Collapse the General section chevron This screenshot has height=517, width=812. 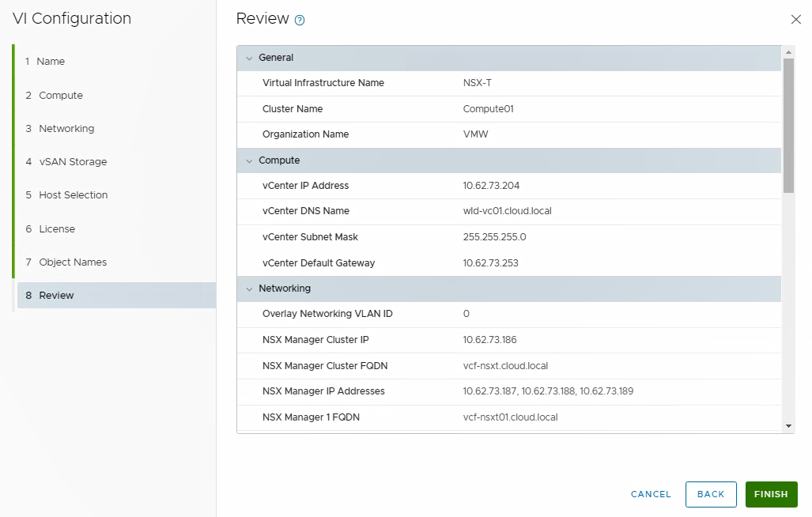click(x=249, y=58)
